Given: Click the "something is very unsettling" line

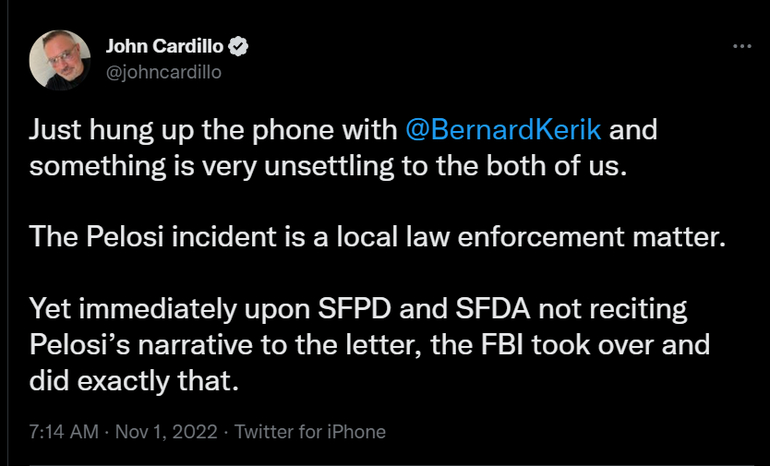Looking at the screenshot, I should coord(326,165).
